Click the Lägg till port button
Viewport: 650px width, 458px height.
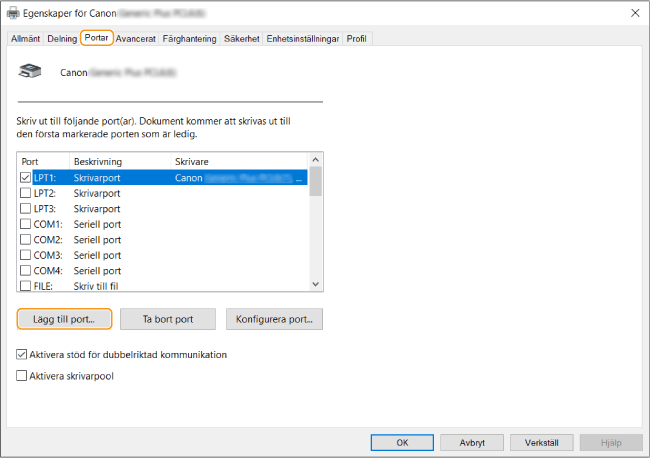[64, 320]
